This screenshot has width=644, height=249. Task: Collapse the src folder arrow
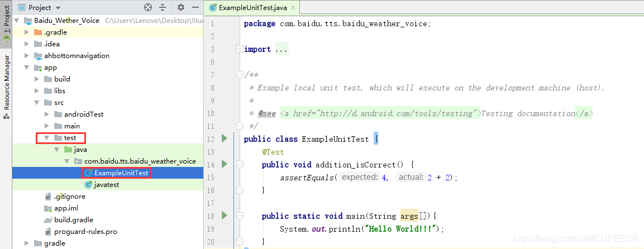pos(36,103)
